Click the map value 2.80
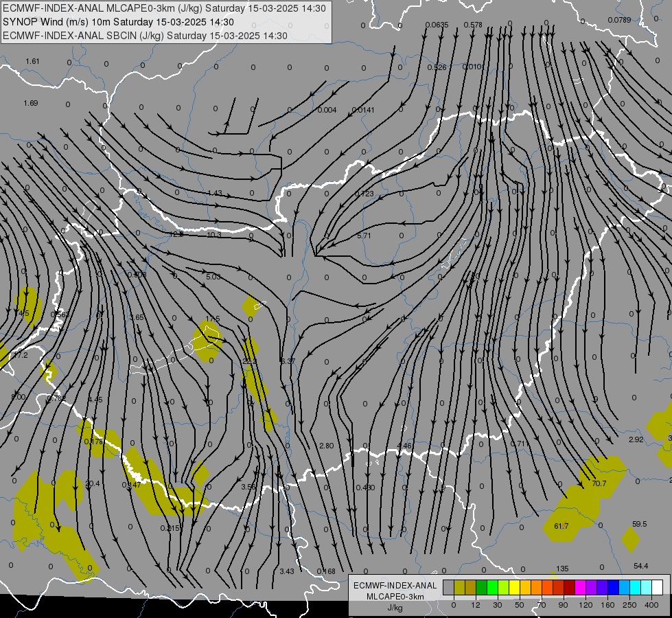 (326, 446)
